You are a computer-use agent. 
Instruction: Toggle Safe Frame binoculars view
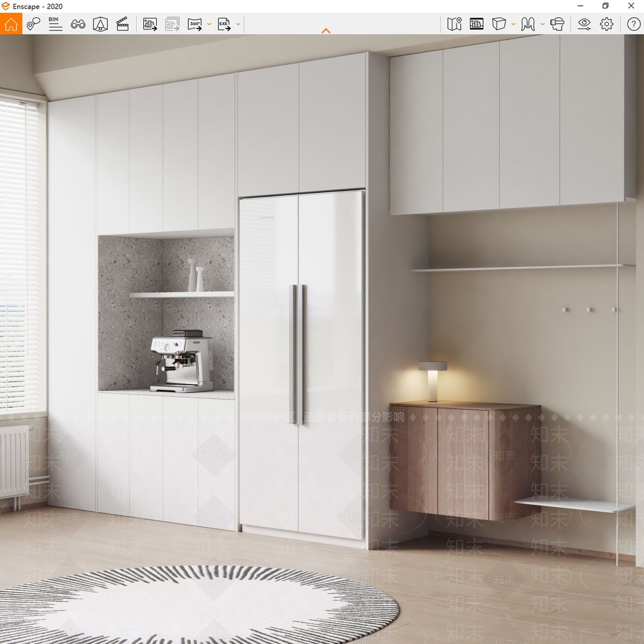point(78,24)
